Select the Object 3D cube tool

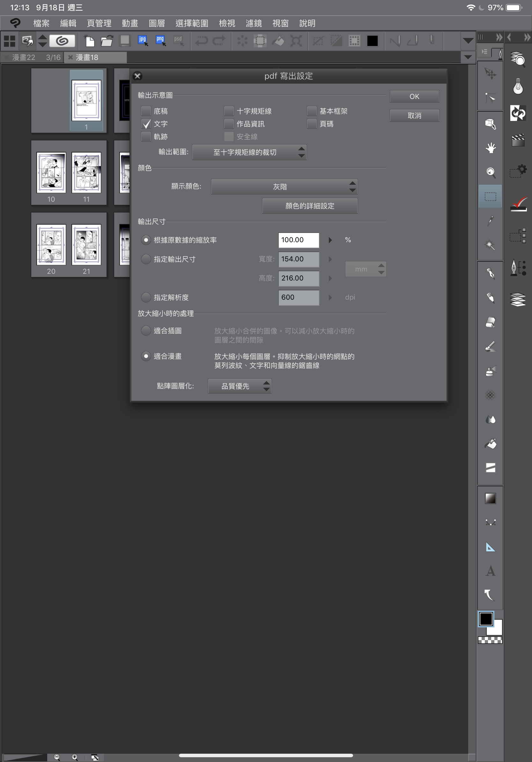pyautogui.click(x=490, y=124)
